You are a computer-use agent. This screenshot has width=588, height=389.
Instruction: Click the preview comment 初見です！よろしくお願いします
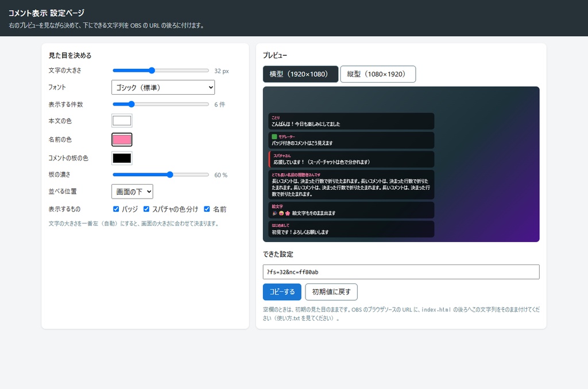click(x=351, y=229)
